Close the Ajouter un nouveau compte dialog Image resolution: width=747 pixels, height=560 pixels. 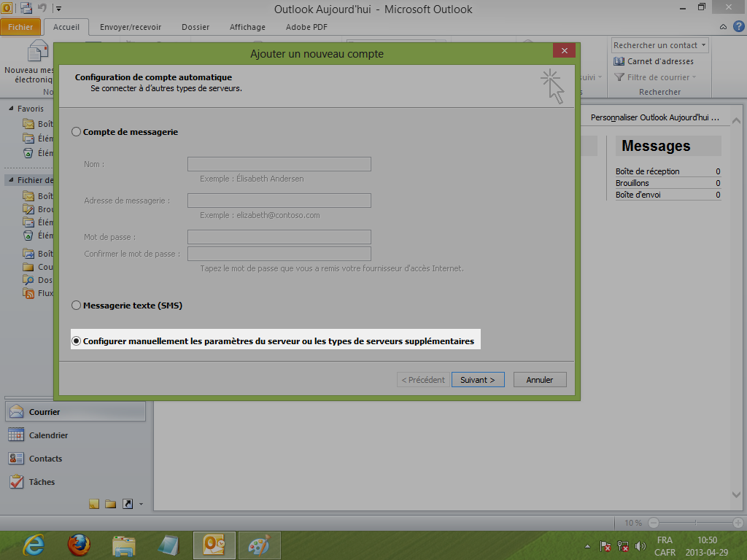coord(564,50)
